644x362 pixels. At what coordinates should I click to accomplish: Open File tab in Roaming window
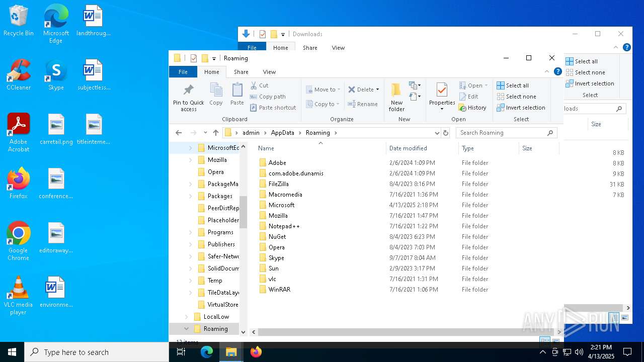[x=183, y=72]
